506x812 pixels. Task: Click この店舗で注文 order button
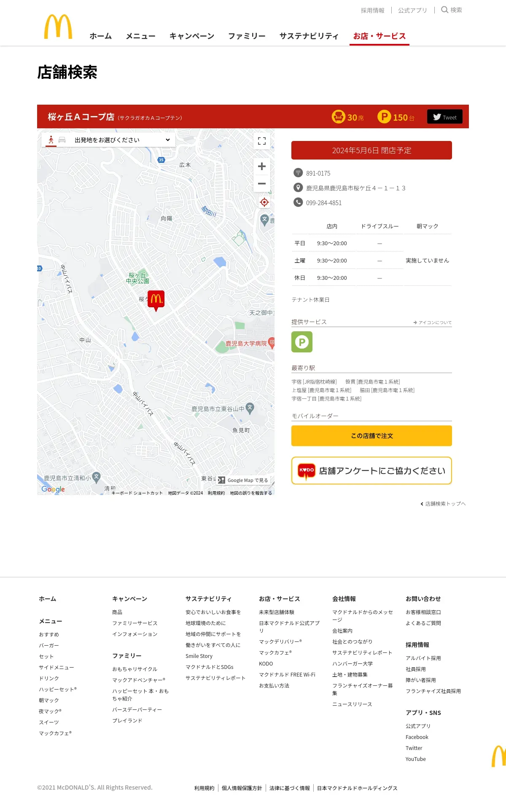[x=371, y=436]
